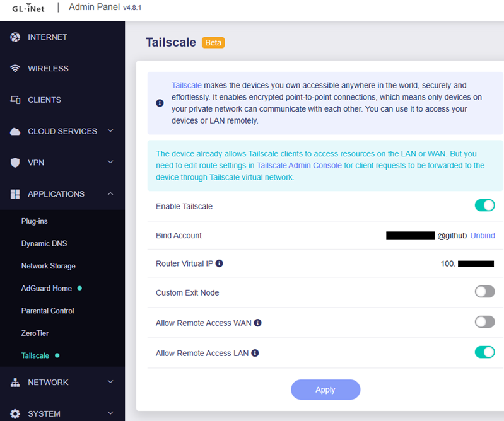Click the Network icon in sidebar
Screen dimensions: 504x421
(15, 383)
